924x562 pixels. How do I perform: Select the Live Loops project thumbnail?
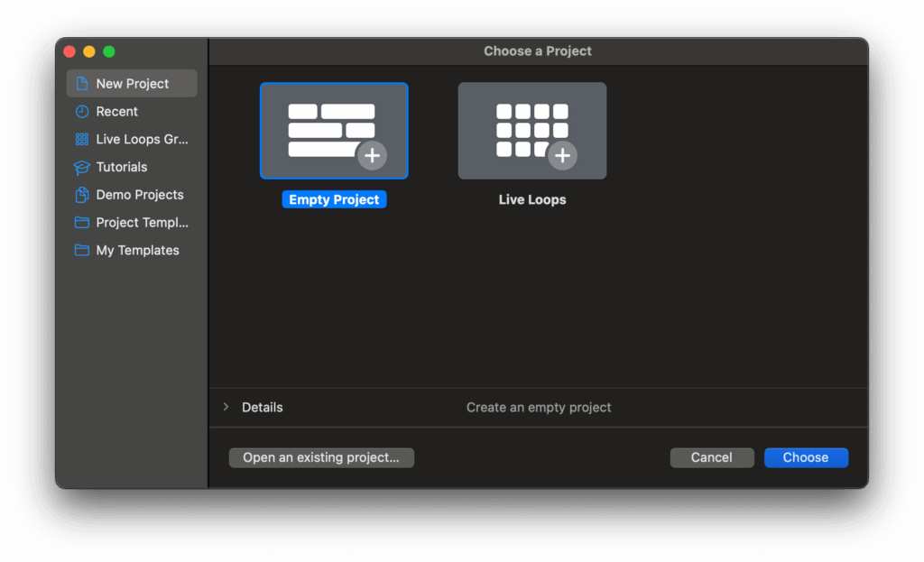click(532, 132)
